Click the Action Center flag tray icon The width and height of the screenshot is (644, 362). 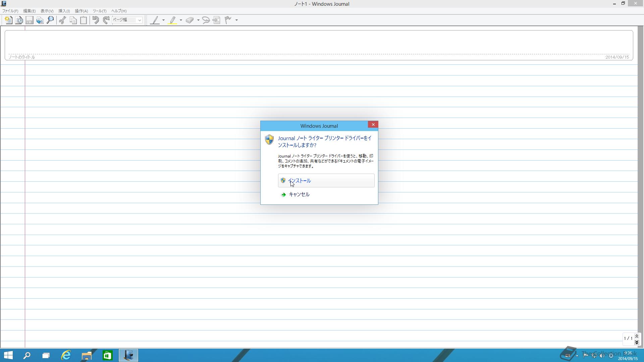pyautogui.click(x=585, y=356)
